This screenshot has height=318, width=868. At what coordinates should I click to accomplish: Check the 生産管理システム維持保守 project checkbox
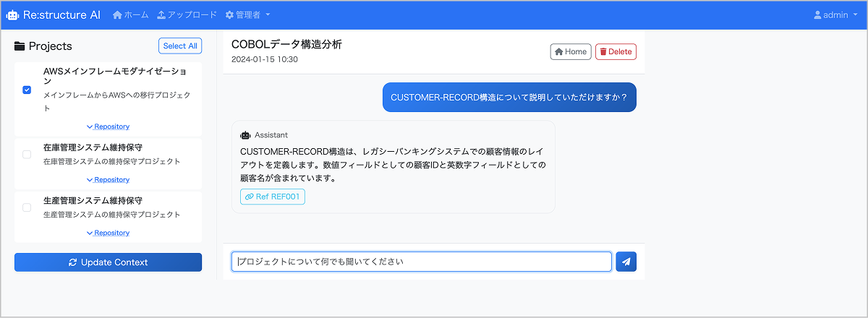tap(27, 207)
